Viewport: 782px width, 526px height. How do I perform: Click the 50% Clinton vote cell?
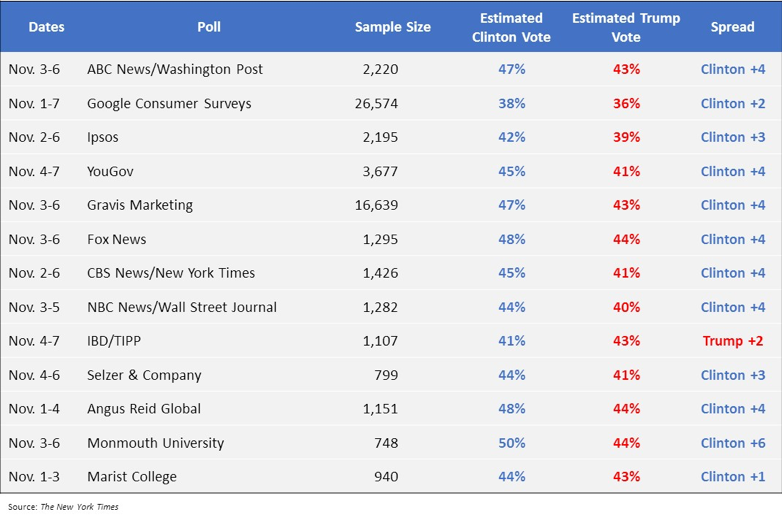coord(511,443)
